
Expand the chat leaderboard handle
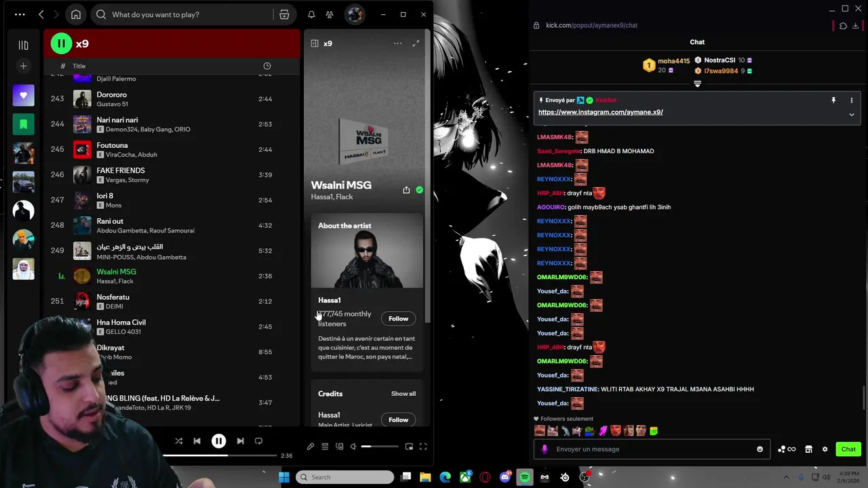[x=697, y=84]
